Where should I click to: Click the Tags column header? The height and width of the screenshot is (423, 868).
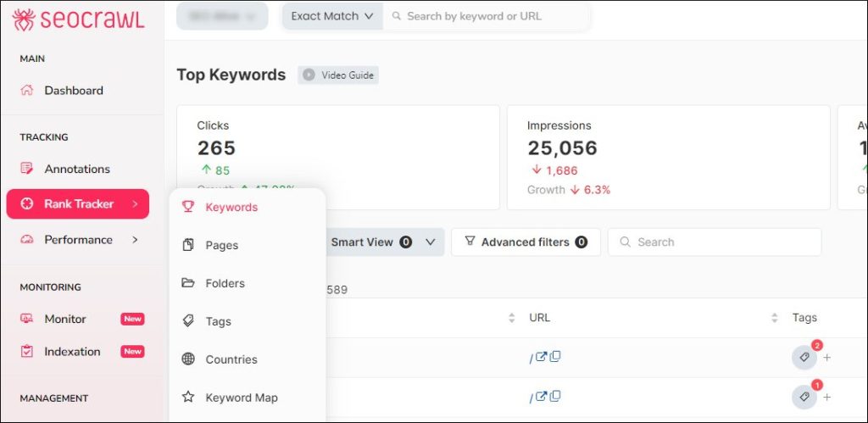click(x=804, y=318)
